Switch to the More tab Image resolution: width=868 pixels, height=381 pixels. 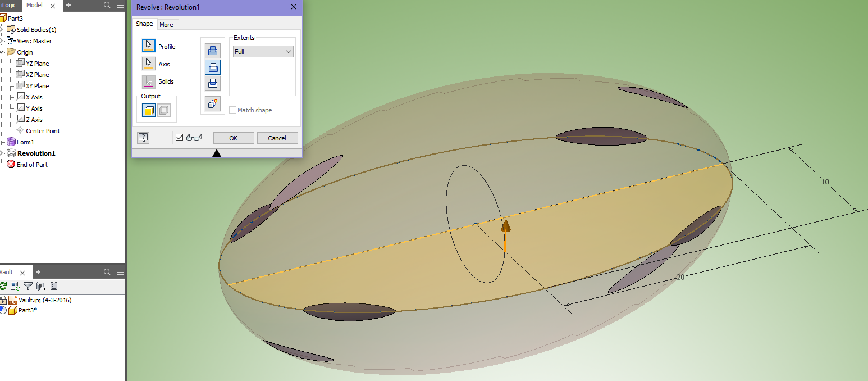tap(167, 24)
